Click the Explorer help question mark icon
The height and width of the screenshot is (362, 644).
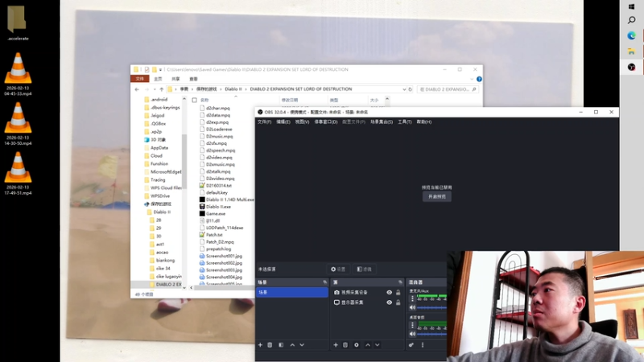[479, 79]
